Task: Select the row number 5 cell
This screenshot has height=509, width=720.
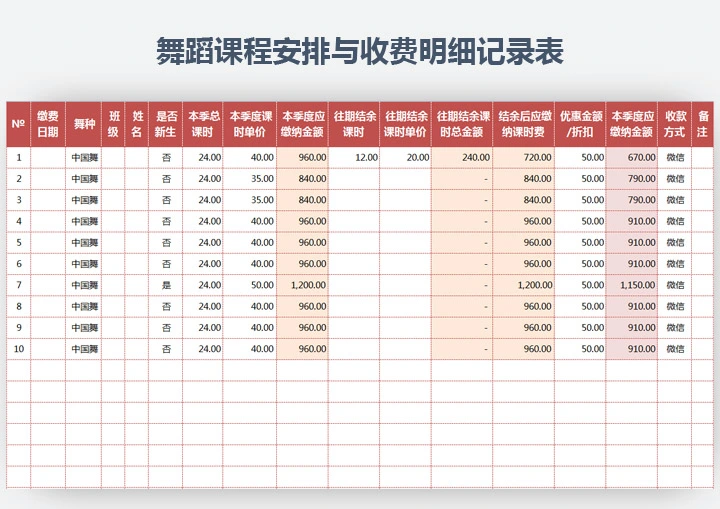Action: coord(18,243)
